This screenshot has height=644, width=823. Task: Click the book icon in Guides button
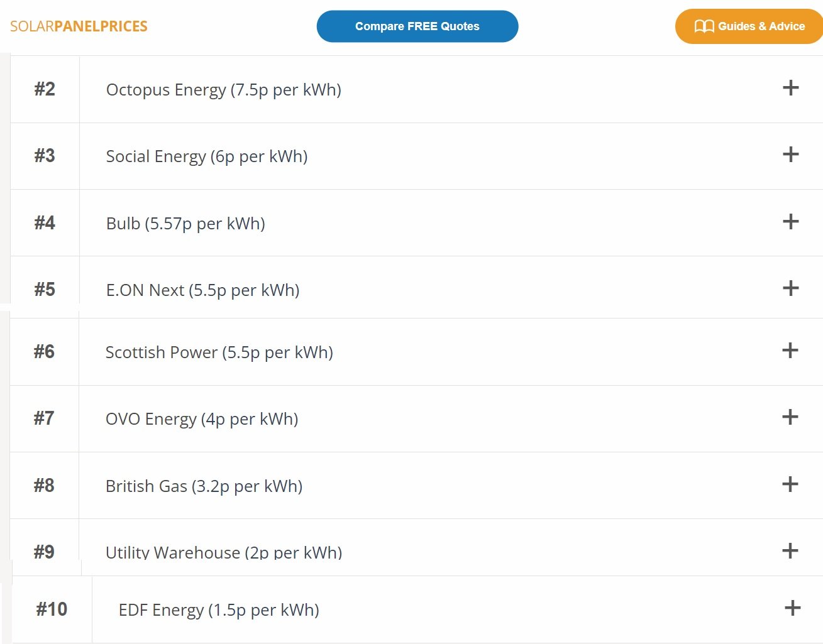coord(704,26)
